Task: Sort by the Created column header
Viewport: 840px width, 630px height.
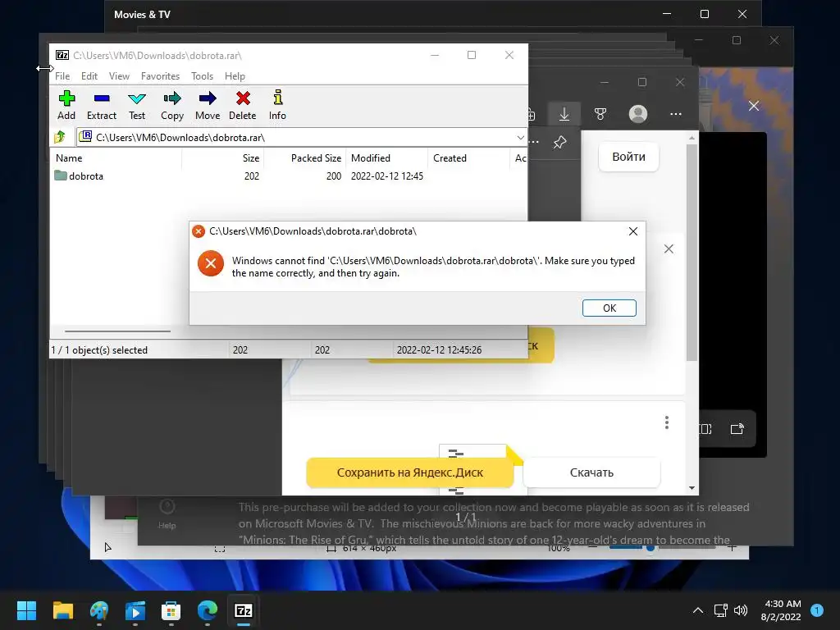Action: (468, 158)
